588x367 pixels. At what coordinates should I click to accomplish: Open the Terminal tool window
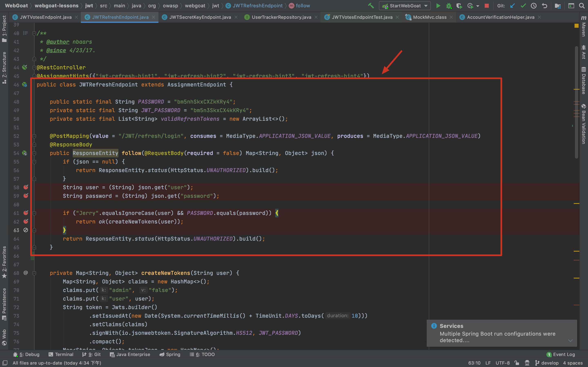pos(61,354)
